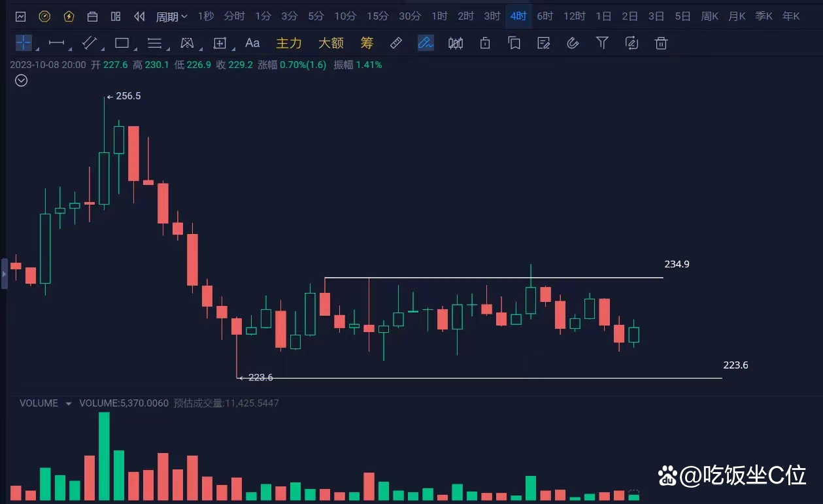Switch to the 15分 timeframe

(377, 16)
